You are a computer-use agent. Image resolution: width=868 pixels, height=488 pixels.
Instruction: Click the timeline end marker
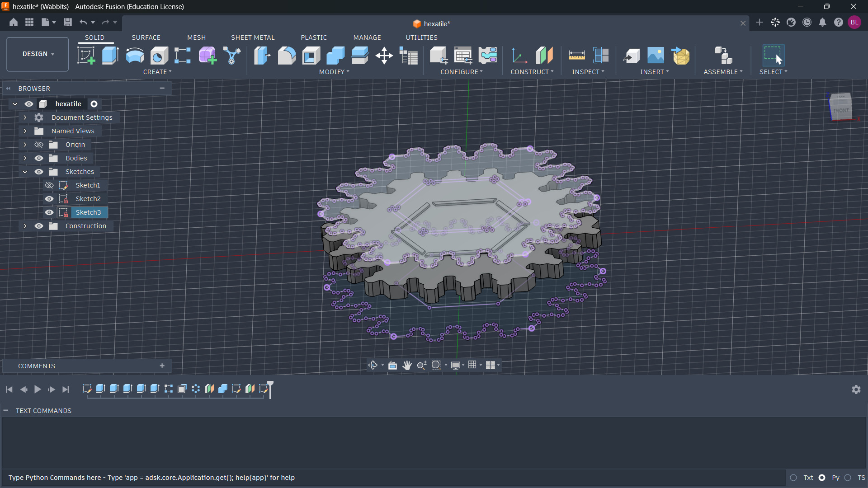pos(270,389)
